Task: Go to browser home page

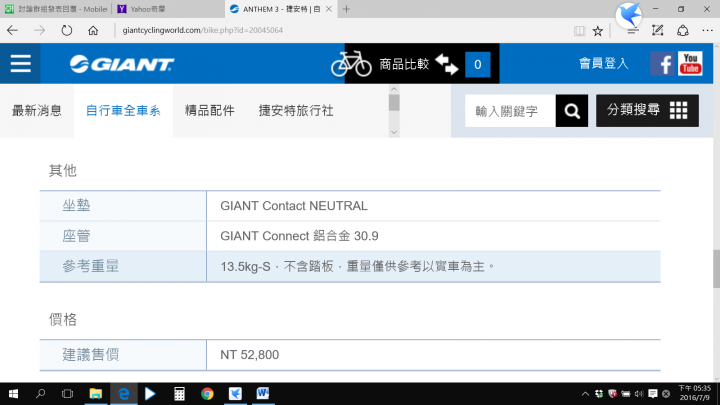Action: 93,30
